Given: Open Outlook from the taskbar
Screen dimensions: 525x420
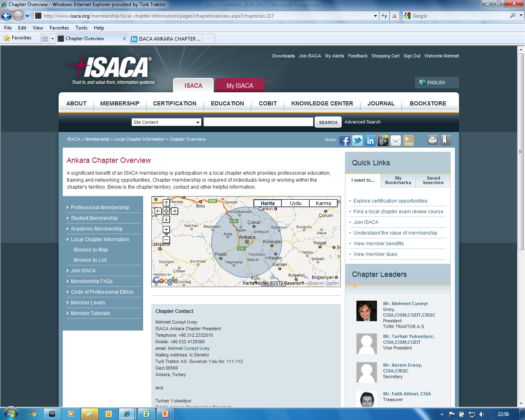Looking at the screenshot, I should tap(109, 414).
